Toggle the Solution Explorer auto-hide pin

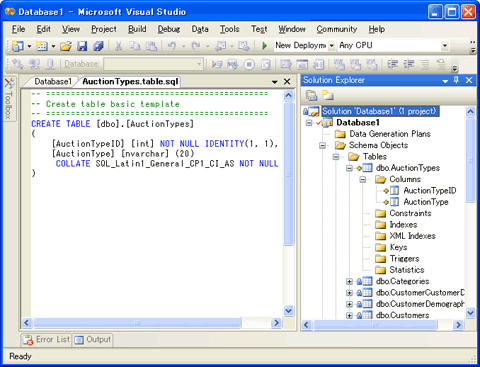click(456, 80)
